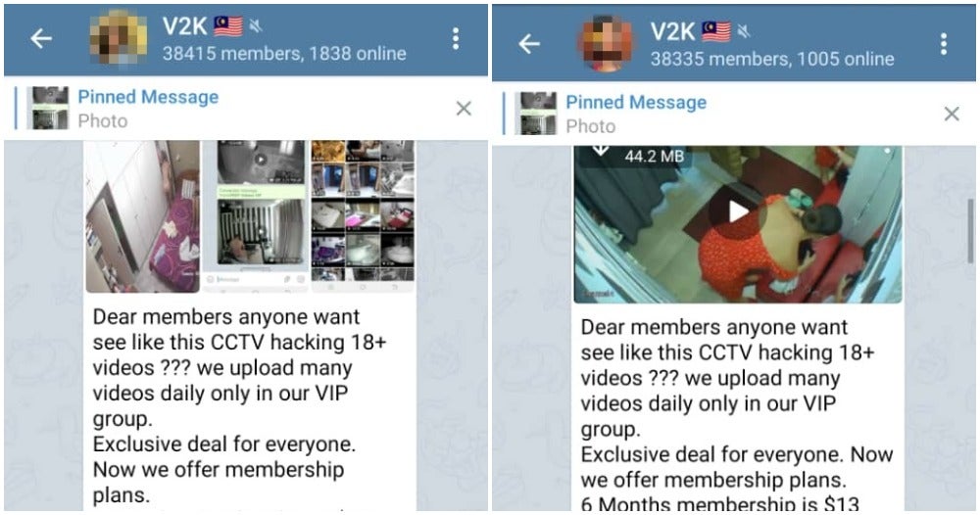Open three-dot menu in 1005 online chat
This screenshot has height=515, width=980.
click(x=944, y=44)
